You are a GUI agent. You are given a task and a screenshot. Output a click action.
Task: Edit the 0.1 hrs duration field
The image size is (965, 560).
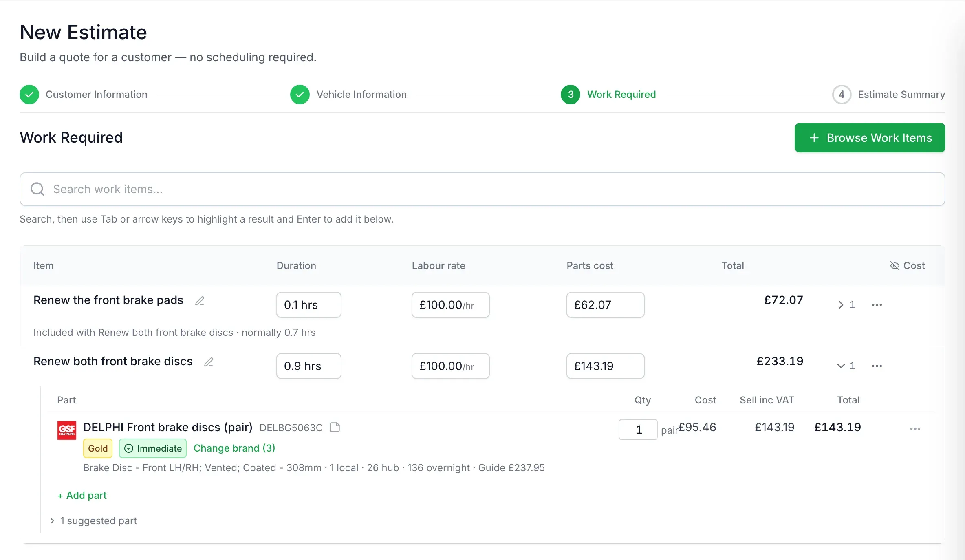[309, 305]
